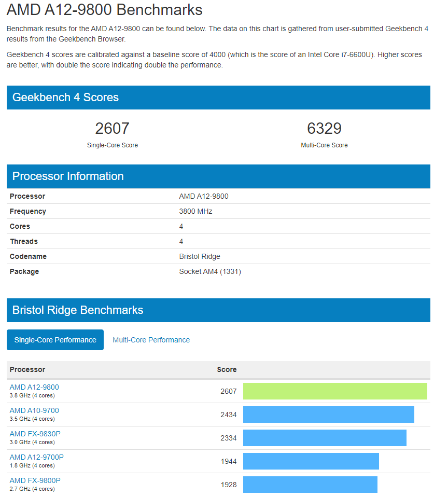Click the Bristol Ridge Benchmarks header
This screenshot has height=496, width=448.
click(x=218, y=310)
